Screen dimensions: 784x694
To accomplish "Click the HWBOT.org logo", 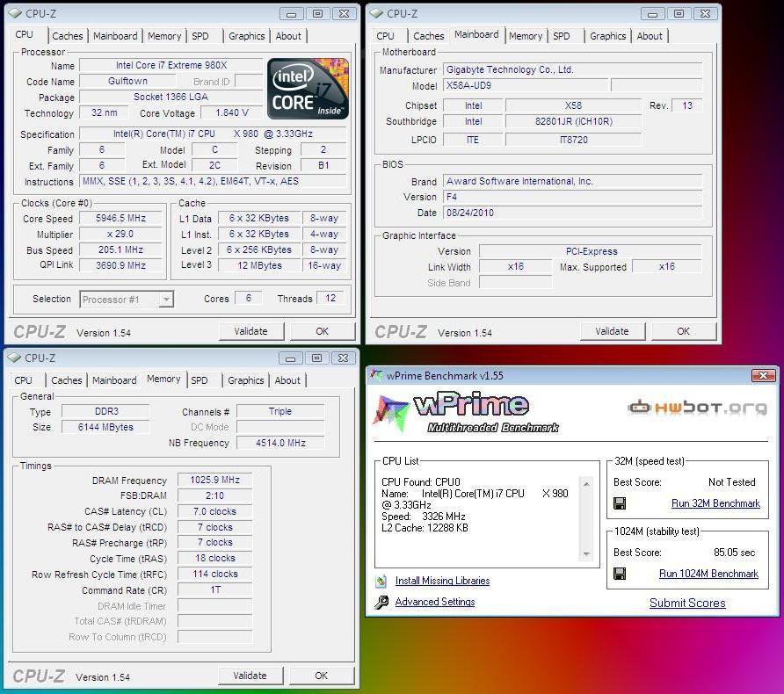I will tap(698, 408).
